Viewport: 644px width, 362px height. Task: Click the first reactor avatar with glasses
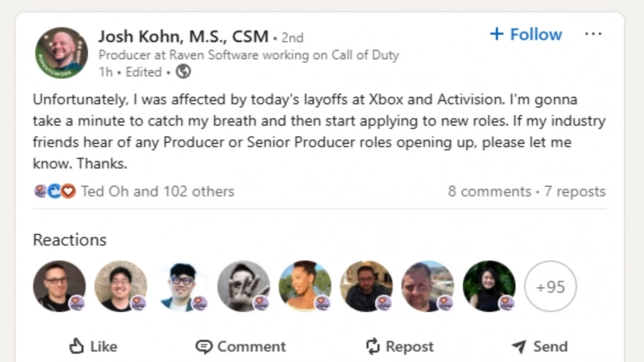point(59,286)
